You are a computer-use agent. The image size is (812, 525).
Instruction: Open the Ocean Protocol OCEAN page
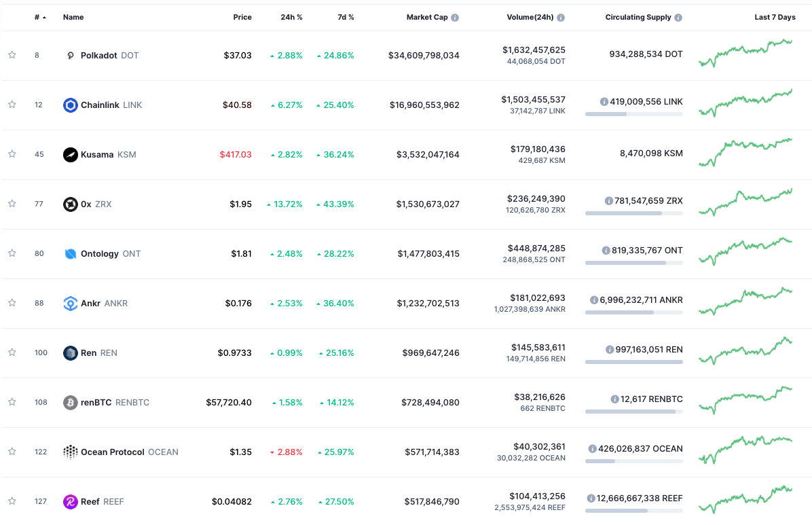coord(130,452)
